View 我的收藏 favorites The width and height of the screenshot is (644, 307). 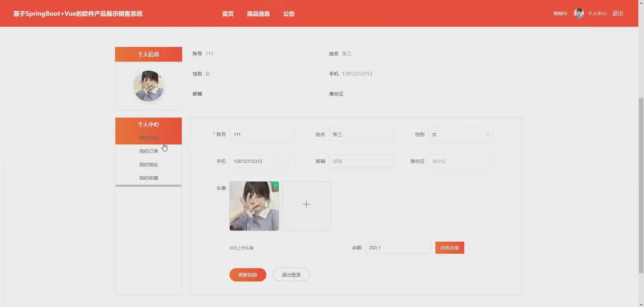[x=149, y=178]
